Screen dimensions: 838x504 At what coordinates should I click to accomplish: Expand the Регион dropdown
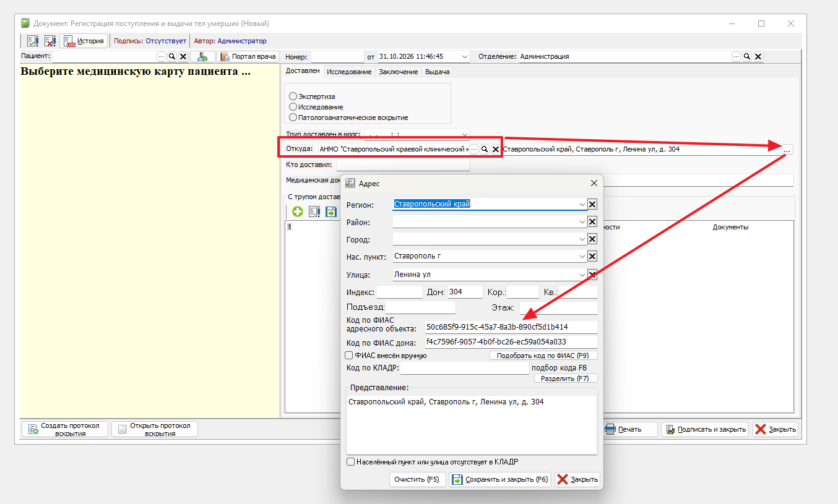coord(582,205)
